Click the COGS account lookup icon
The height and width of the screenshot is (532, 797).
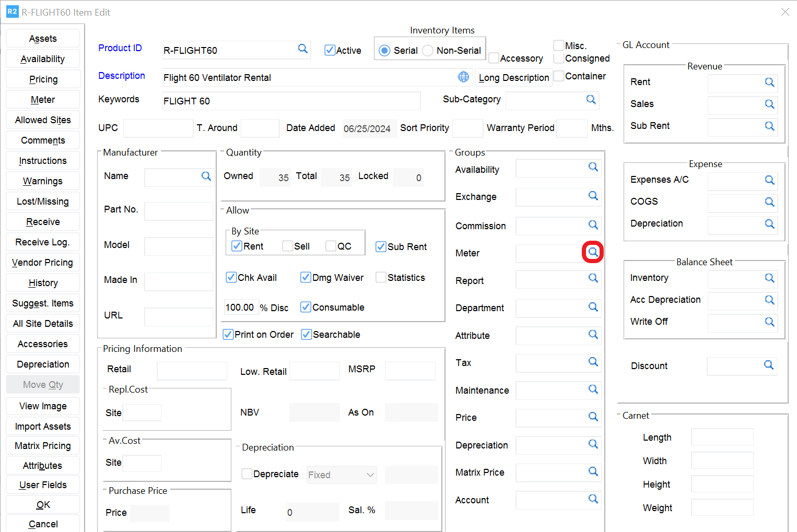click(769, 202)
